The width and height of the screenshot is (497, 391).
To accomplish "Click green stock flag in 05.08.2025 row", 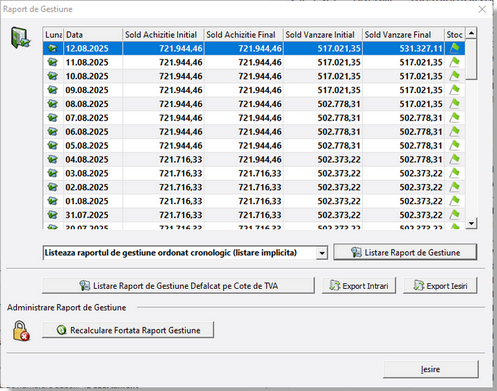I will coord(455,146).
